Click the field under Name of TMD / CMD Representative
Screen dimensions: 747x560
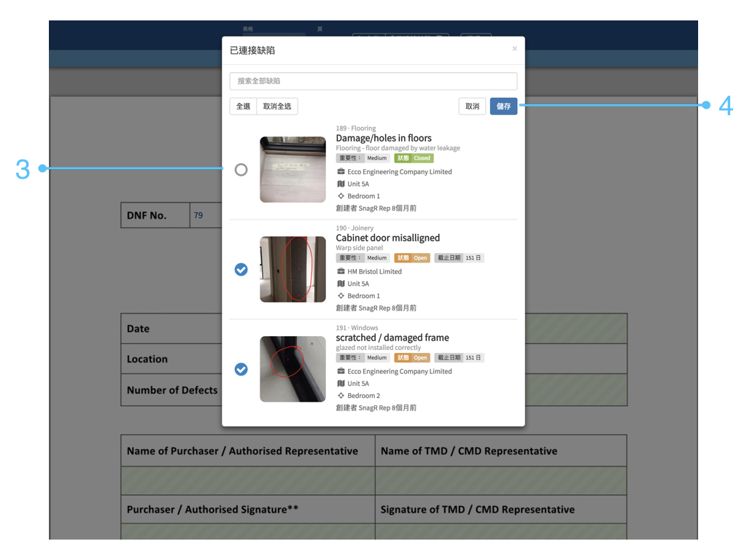(x=500, y=481)
